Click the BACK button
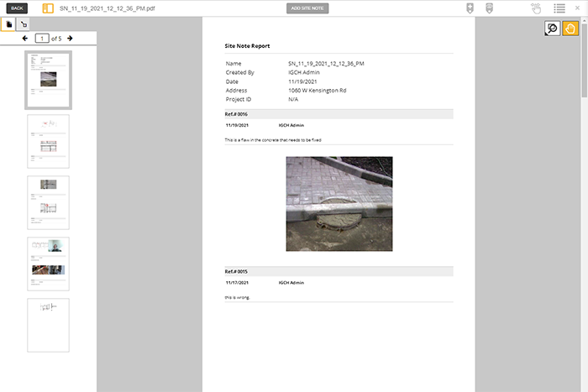Image resolution: width=588 pixels, height=392 pixels. tap(18, 8)
